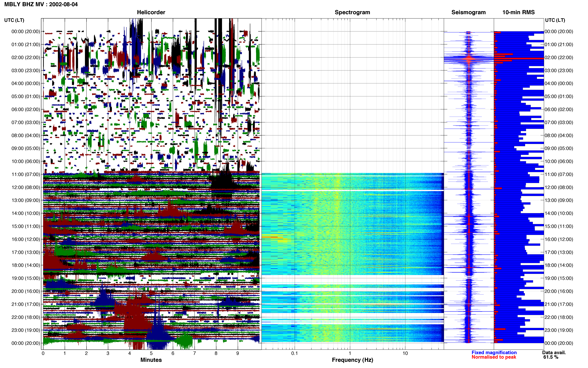Image resolution: width=588 pixels, height=368 pixels.
Task: Click "15:00 (11:00)" on the helicorder time axis
Action: [x=26, y=226]
